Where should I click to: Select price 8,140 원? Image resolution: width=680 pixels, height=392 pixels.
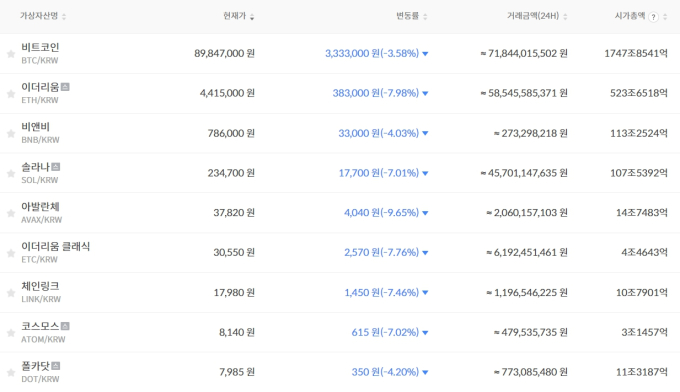(x=237, y=333)
